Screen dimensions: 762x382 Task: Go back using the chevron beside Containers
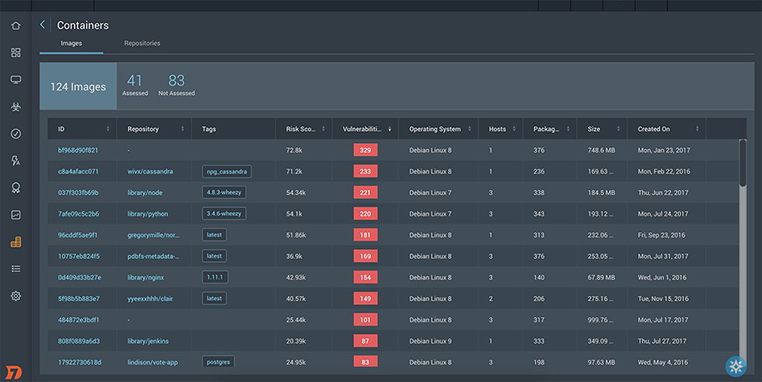pyautogui.click(x=42, y=25)
